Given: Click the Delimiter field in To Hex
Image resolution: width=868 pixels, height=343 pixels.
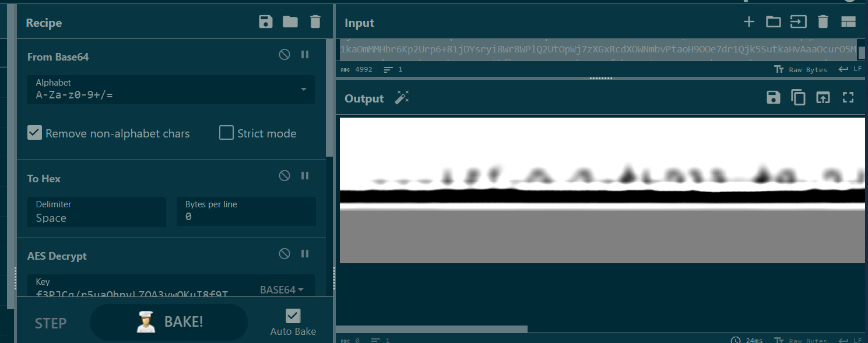Looking at the screenshot, I should [x=96, y=212].
